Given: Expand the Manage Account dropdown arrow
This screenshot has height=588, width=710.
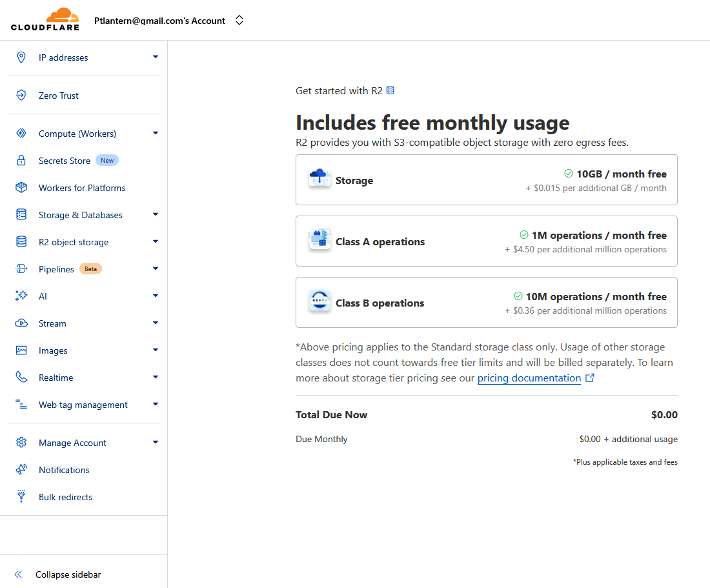Looking at the screenshot, I should point(156,443).
